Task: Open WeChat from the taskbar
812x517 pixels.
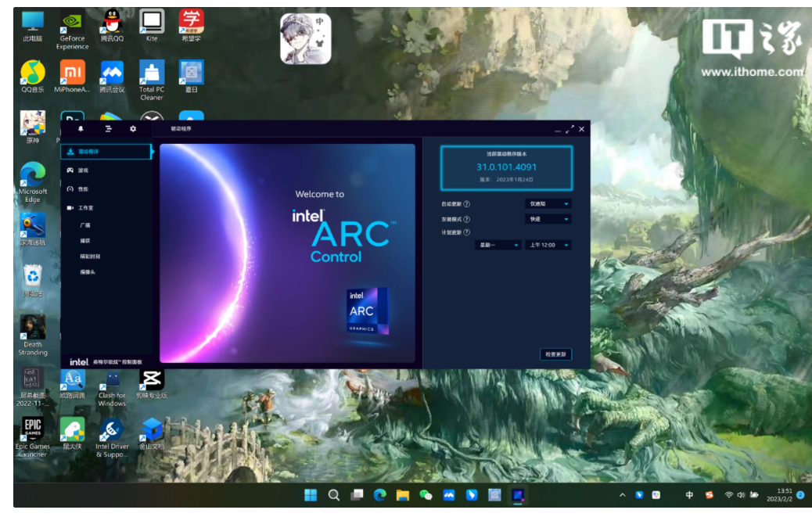Action: 426,495
